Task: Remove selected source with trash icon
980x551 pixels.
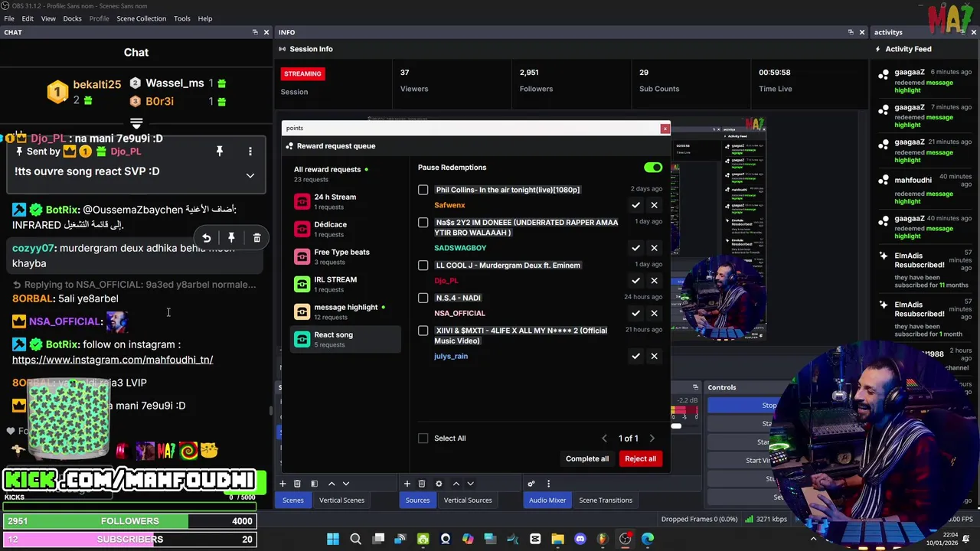Action: pos(421,484)
